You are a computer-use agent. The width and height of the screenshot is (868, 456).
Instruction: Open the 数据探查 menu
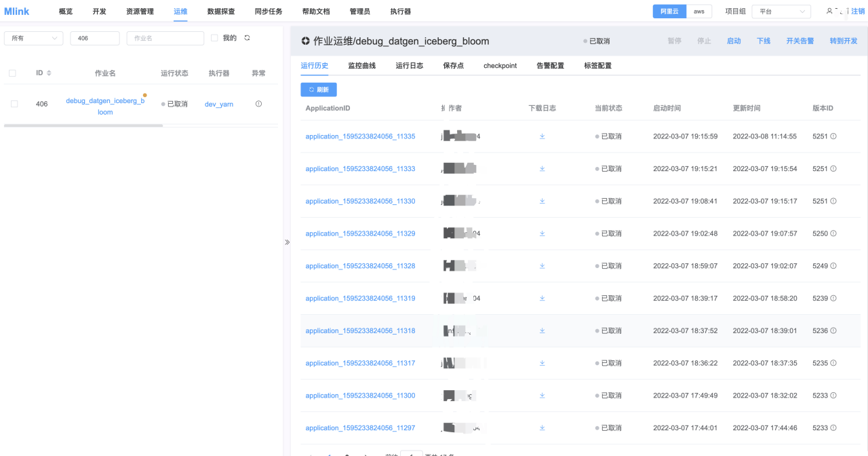point(221,12)
